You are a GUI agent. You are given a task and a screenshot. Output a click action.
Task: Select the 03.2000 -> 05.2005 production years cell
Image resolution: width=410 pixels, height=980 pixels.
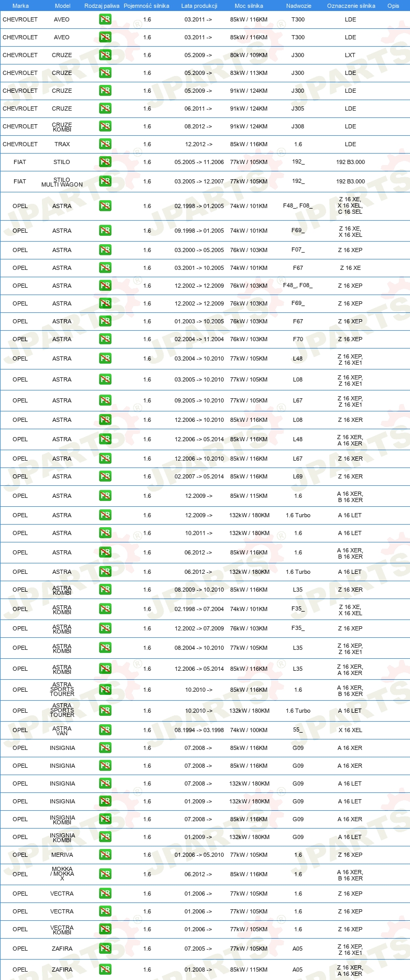(199, 250)
